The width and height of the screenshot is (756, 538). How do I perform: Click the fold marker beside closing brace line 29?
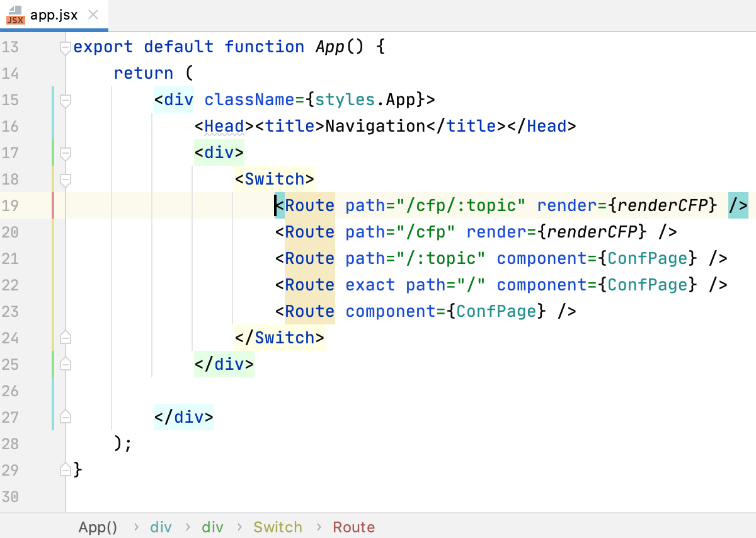point(65,470)
